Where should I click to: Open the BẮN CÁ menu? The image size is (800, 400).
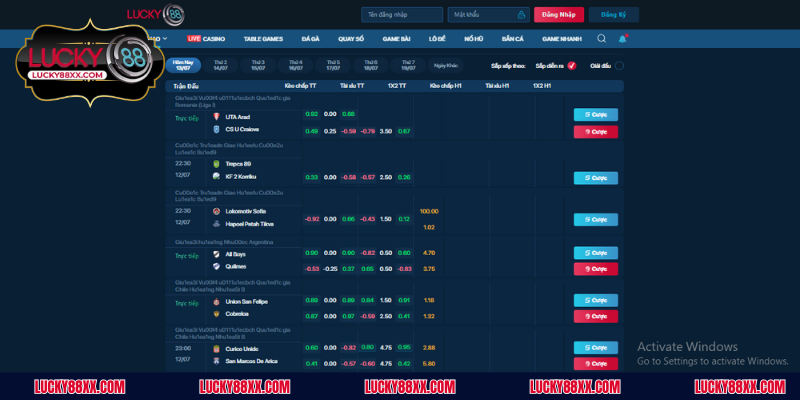(513, 39)
